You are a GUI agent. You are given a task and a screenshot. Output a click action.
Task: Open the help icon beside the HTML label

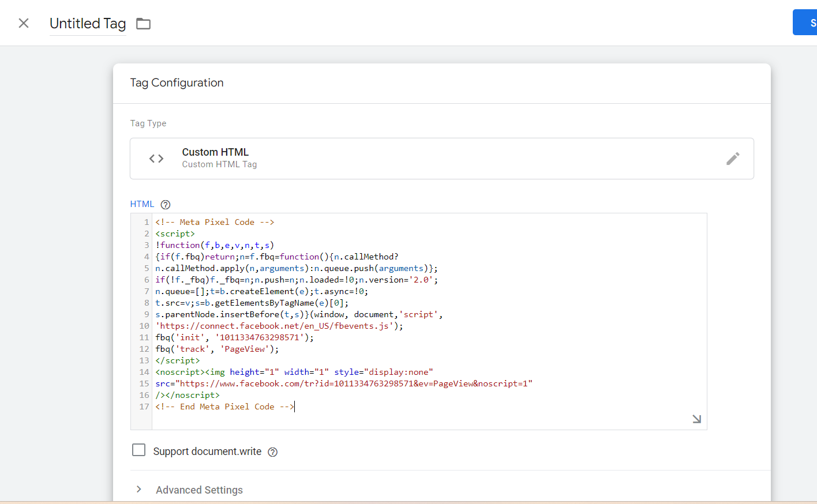click(x=166, y=205)
